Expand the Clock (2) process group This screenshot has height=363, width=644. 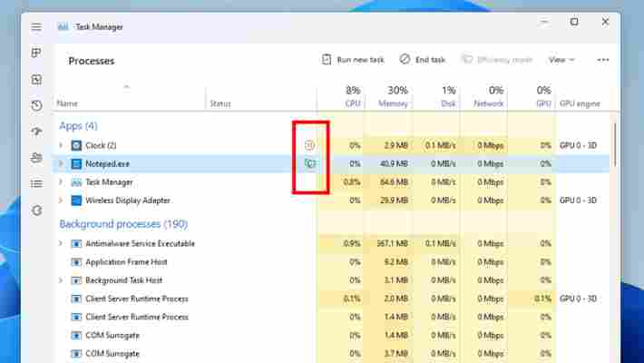pyautogui.click(x=61, y=145)
